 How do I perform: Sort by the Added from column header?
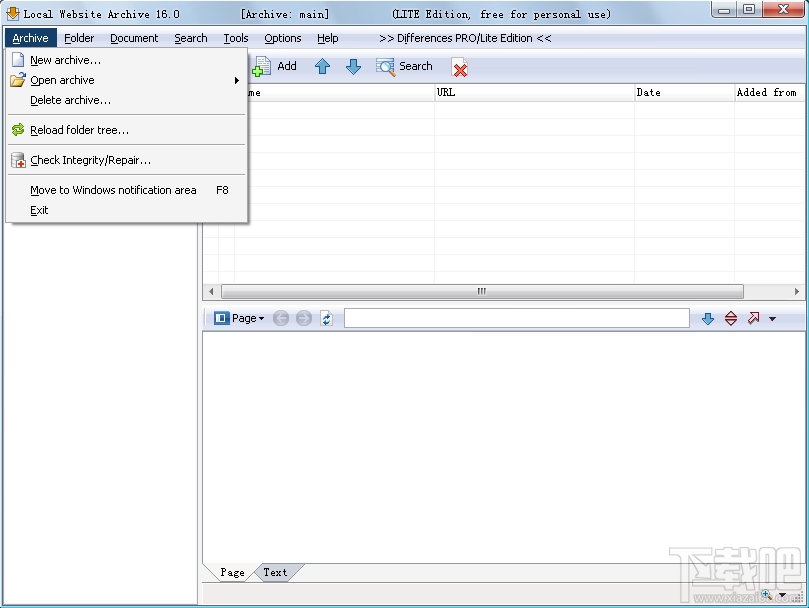pos(769,92)
